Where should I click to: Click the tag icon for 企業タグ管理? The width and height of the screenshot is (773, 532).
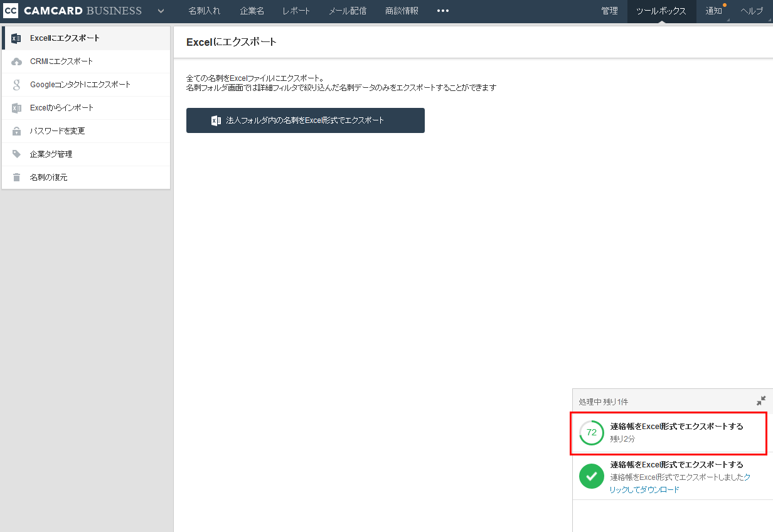pyautogui.click(x=17, y=154)
